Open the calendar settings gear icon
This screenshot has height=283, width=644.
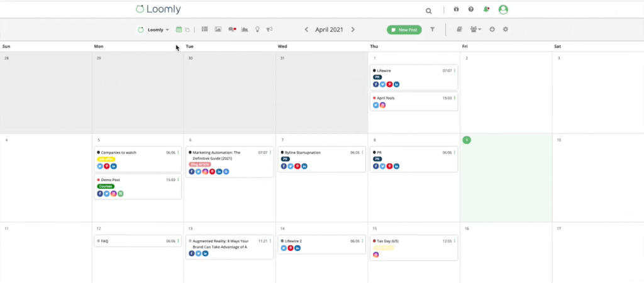506,30
